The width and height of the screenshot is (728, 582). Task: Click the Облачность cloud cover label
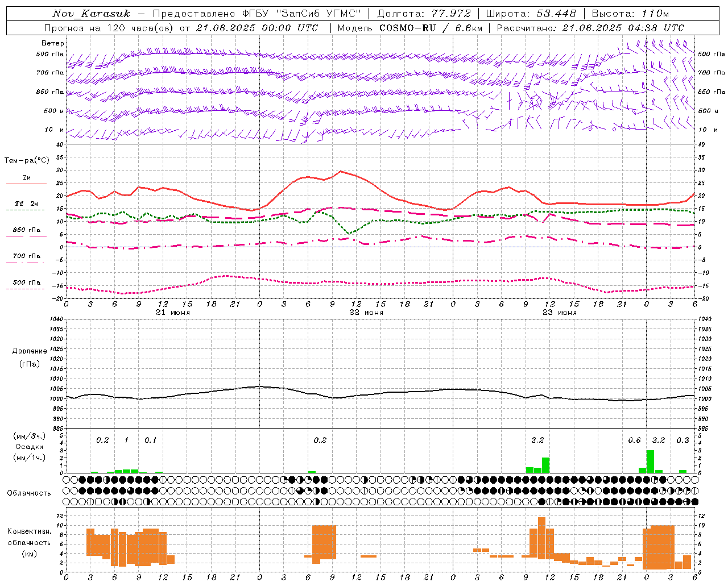click(x=28, y=493)
